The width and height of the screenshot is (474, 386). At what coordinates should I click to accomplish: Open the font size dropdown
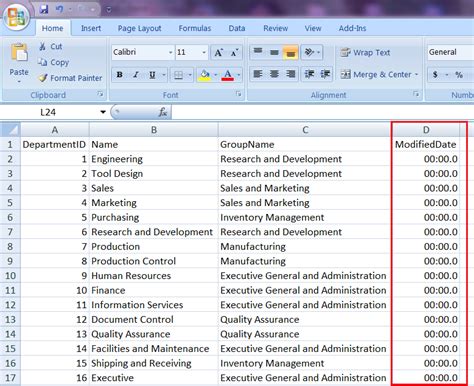pyautogui.click(x=204, y=52)
